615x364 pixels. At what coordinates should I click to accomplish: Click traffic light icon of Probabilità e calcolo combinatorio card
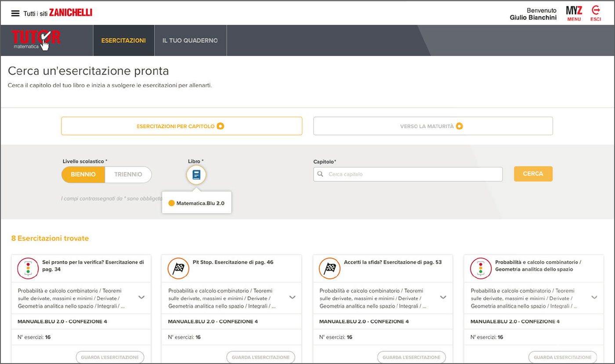pos(481,268)
